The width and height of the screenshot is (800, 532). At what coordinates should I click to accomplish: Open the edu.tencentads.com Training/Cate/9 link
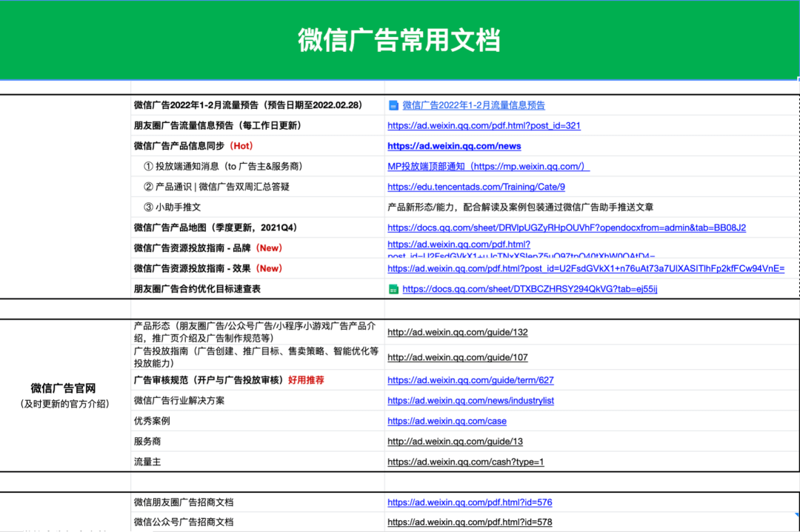pos(476,187)
